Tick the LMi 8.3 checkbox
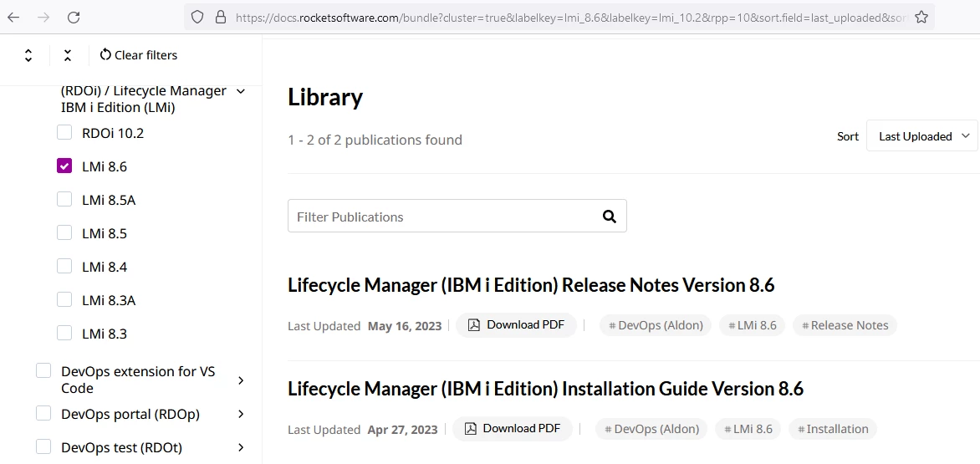The height and width of the screenshot is (464, 980). click(64, 333)
